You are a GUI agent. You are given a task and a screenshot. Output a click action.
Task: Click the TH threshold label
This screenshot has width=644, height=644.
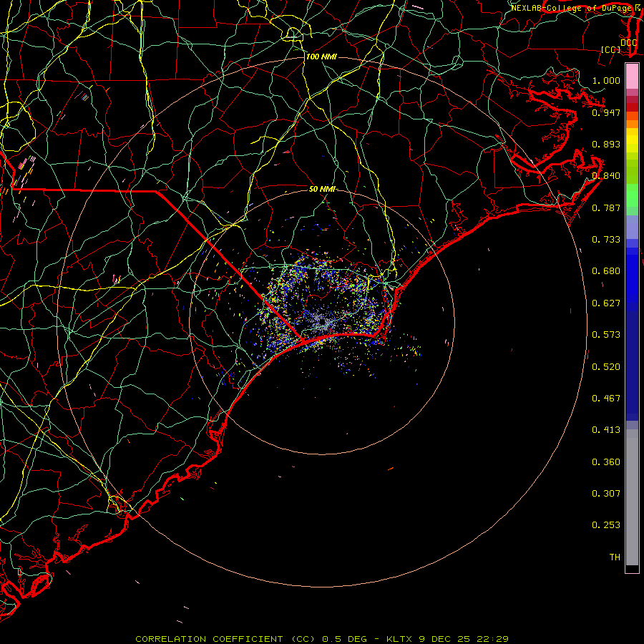[615, 557]
